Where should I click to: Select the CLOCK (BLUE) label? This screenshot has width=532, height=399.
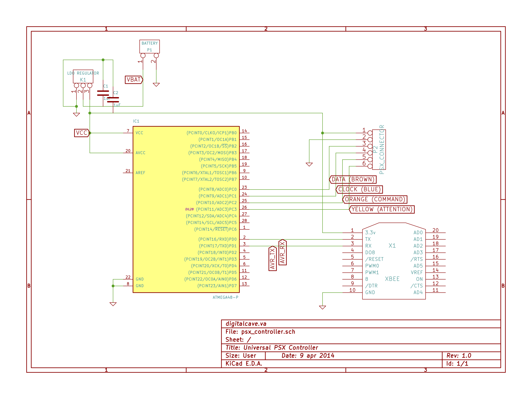pos(359,190)
